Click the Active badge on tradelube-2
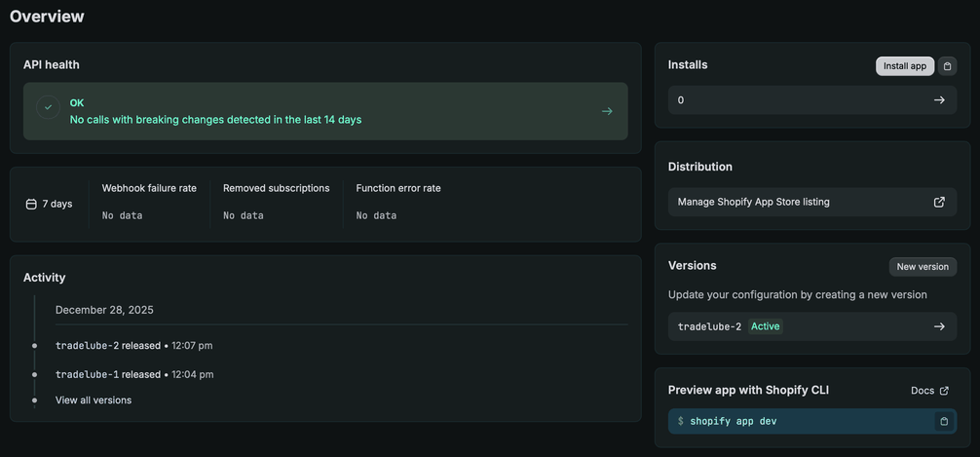This screenshot has height=457, width=980. click(766, 326)
